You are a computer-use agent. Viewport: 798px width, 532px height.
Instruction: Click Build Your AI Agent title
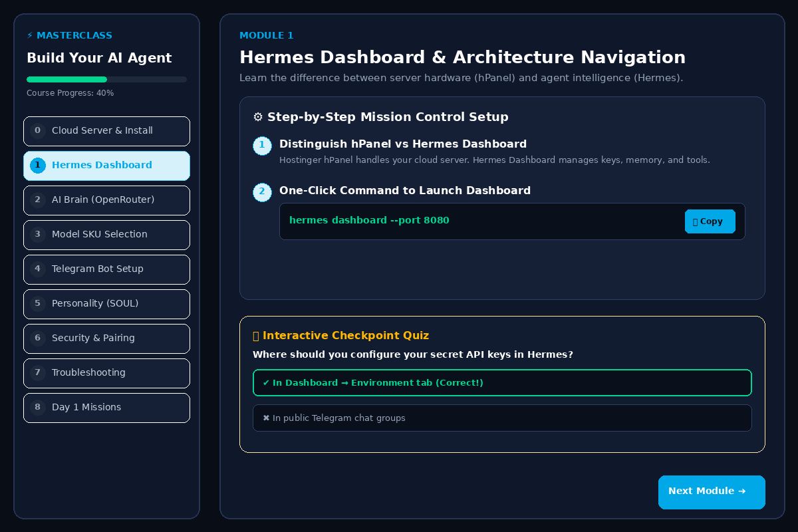pyautogui.click(x=99, y=59)
